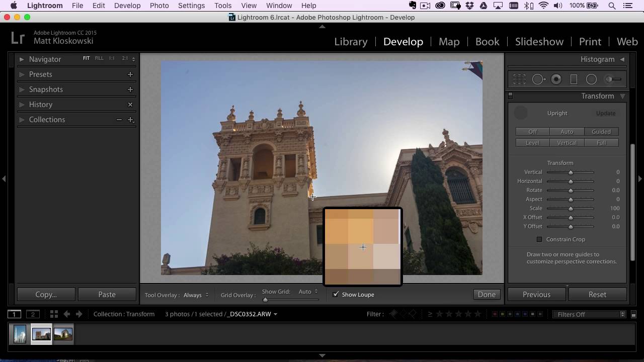Toggle the Transform panel switch
The height and width of the screenshot is (362, 644).
click(x=510, y=96)
